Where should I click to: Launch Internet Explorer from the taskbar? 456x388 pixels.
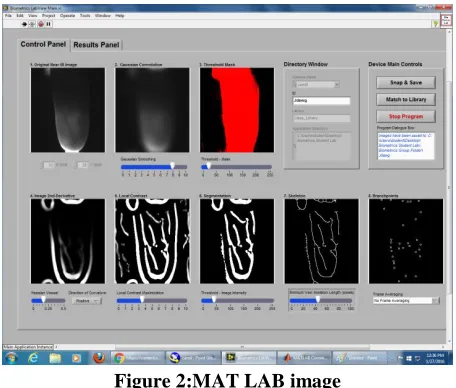point(33,358)
